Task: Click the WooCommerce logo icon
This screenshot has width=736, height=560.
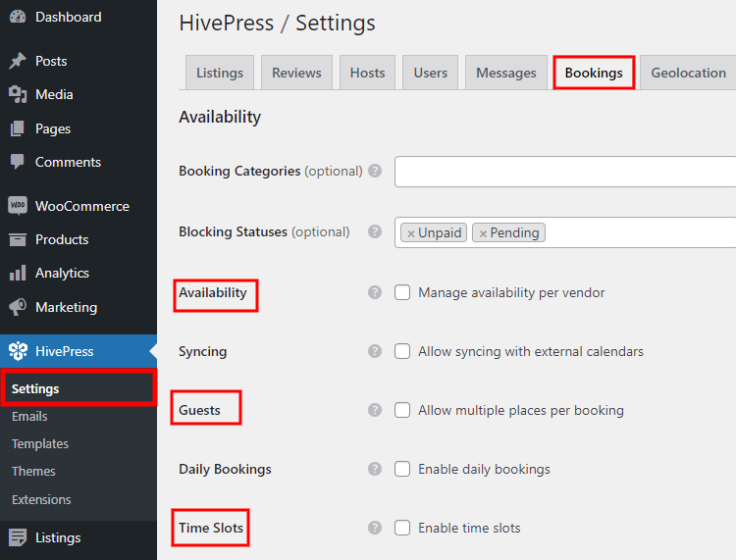Action: click(18, 205)
